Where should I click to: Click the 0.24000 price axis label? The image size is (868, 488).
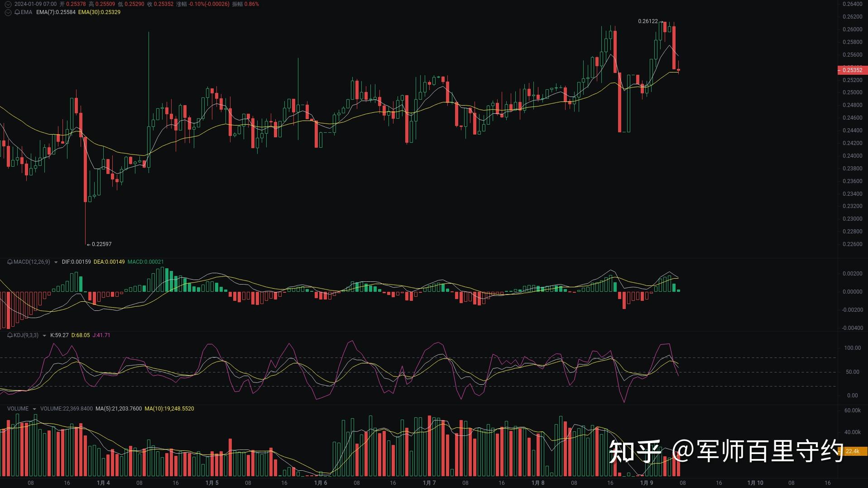click(x=852, y=156)
